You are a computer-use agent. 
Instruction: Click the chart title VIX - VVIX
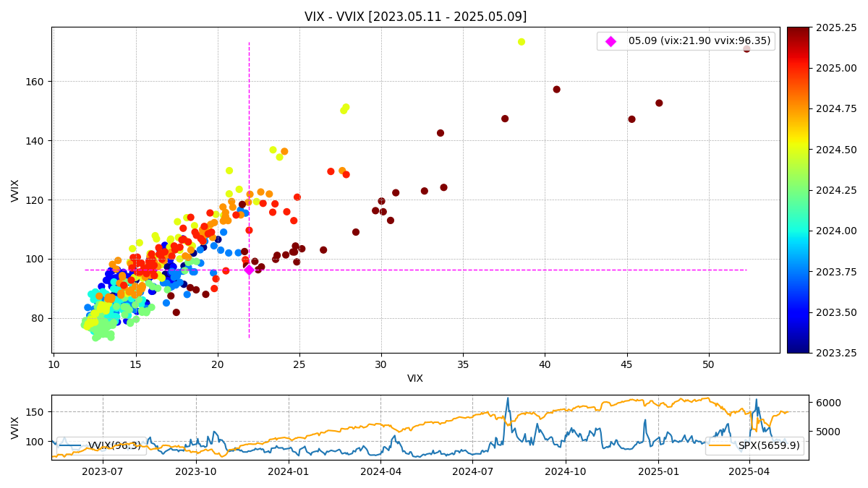(x=415, y=17)
